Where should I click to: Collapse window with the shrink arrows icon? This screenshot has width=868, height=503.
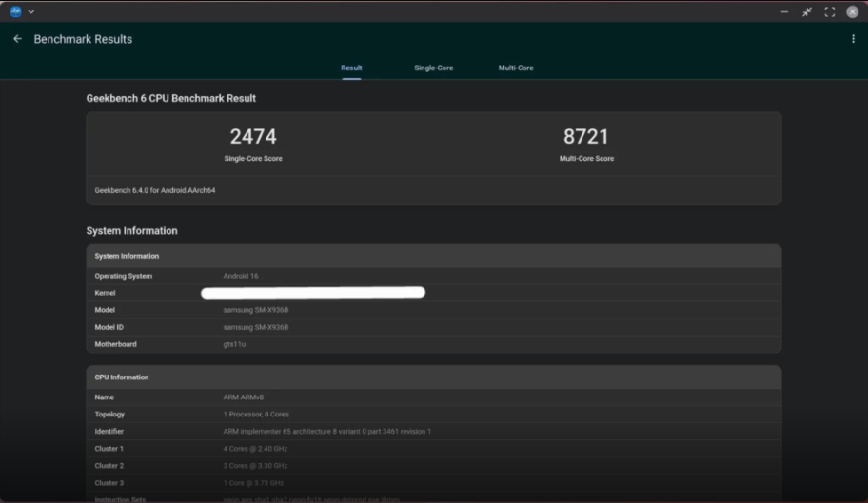tap(807, 11)
